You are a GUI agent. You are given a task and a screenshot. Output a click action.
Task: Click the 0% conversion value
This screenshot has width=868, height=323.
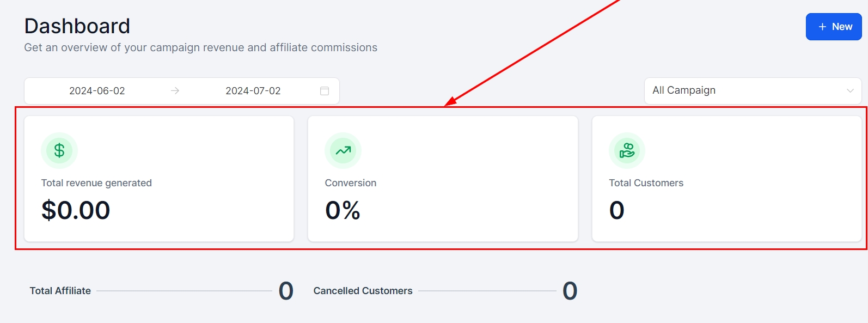343,210
